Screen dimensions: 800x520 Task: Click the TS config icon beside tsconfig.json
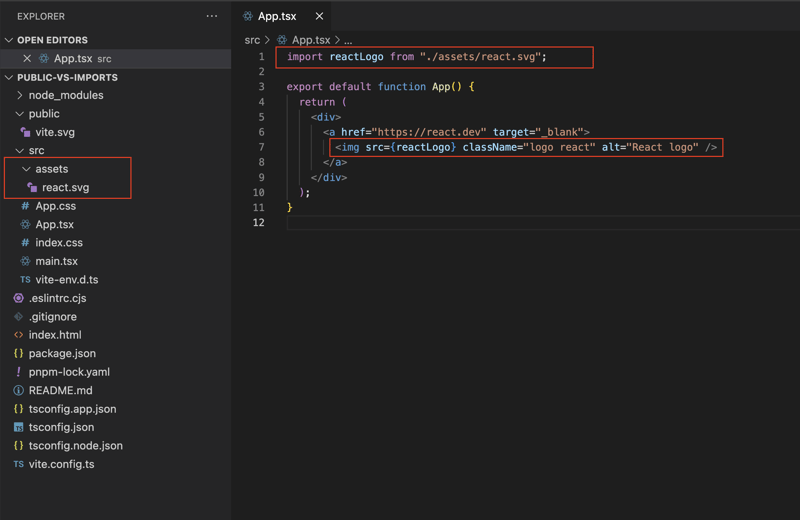[x=18, y=427]
